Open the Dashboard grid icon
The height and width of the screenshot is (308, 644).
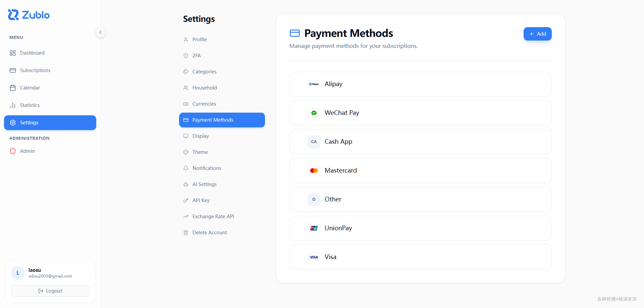[13, 53]
